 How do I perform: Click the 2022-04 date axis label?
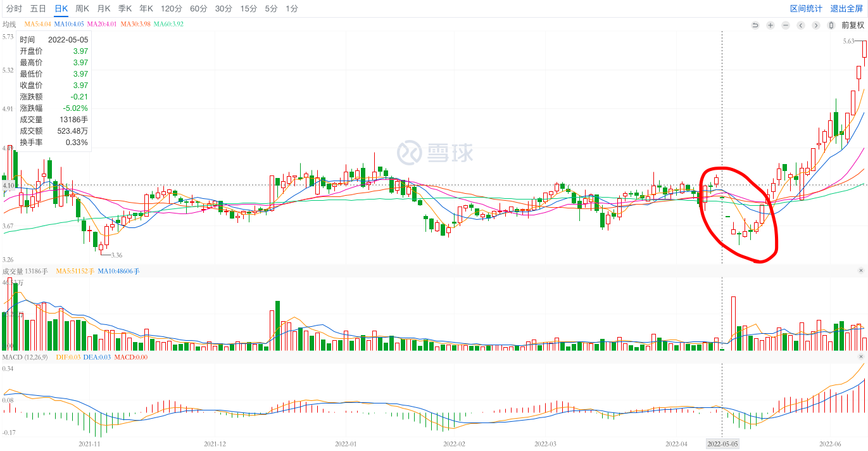[676, 444]
